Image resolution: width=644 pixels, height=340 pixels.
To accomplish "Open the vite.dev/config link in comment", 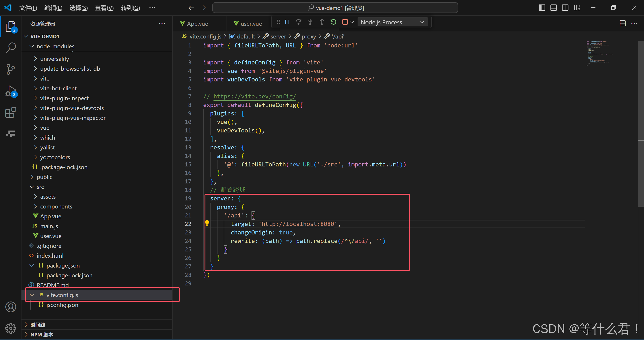I will (x=254, y=96).
